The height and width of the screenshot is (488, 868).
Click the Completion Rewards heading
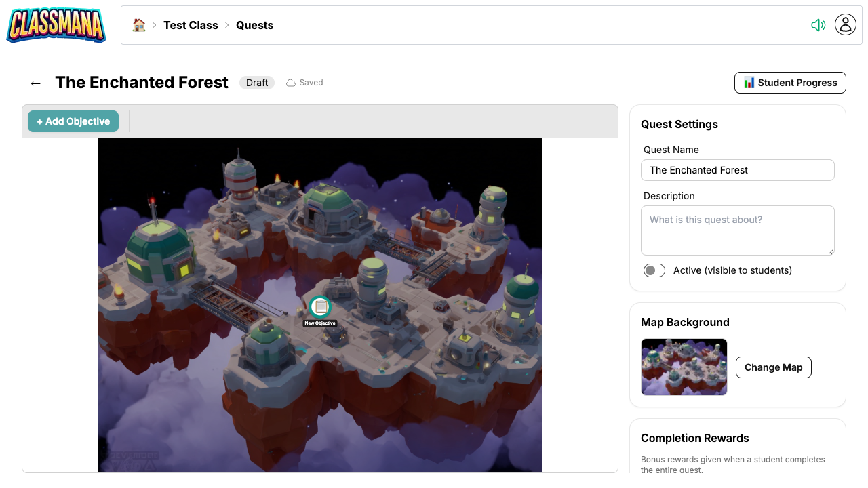pyautogui.click(x=695, y=438)
